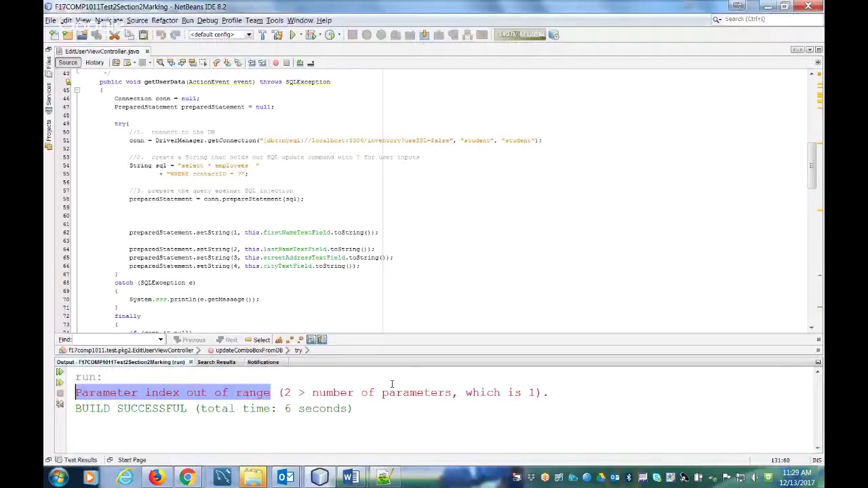Open the Profile menu
This screenshot has height=488, width=868.
pyautogui.click(x=231, y=20)
